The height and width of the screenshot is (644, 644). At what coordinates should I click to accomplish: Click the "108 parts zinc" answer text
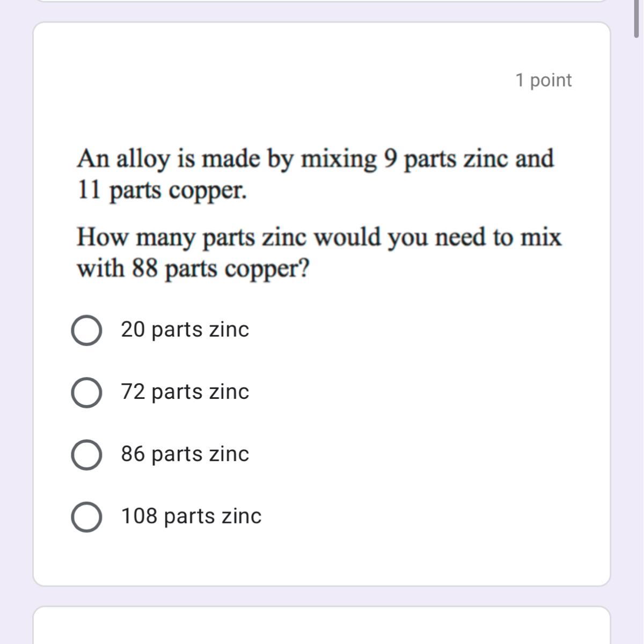[x=191, y=516]
